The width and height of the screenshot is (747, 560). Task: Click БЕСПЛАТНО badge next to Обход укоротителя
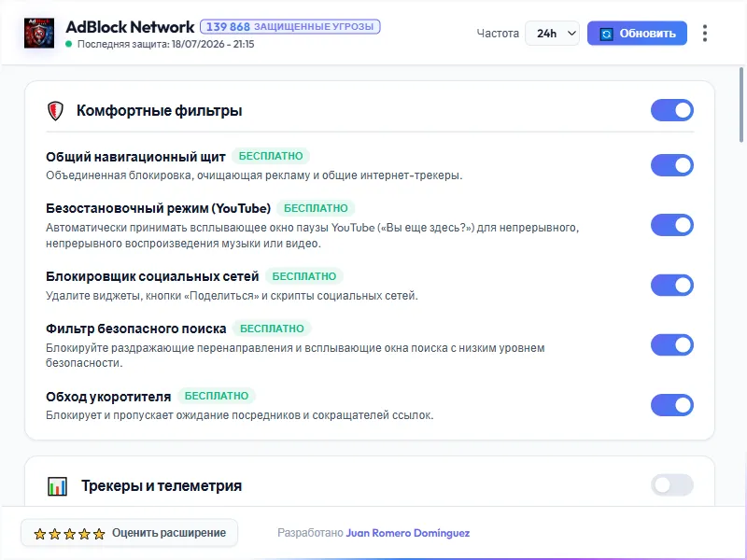tap(217, 396)
